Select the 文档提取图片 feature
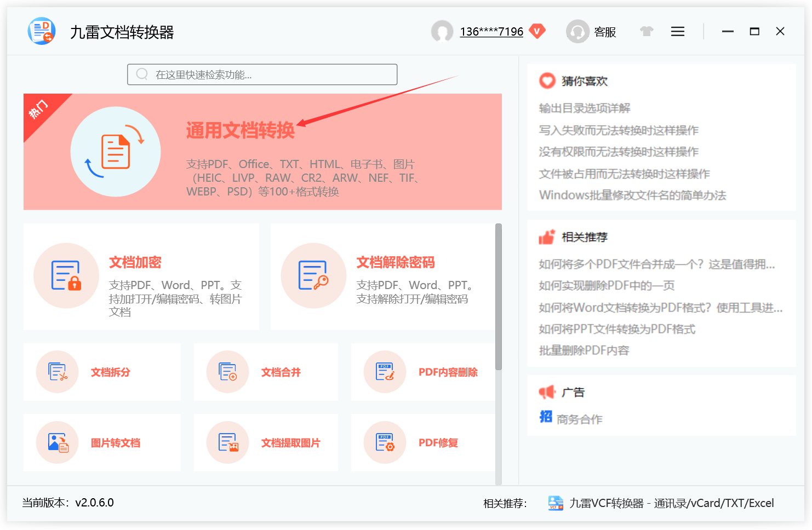 pyautogui.click(x=266, y=442)
